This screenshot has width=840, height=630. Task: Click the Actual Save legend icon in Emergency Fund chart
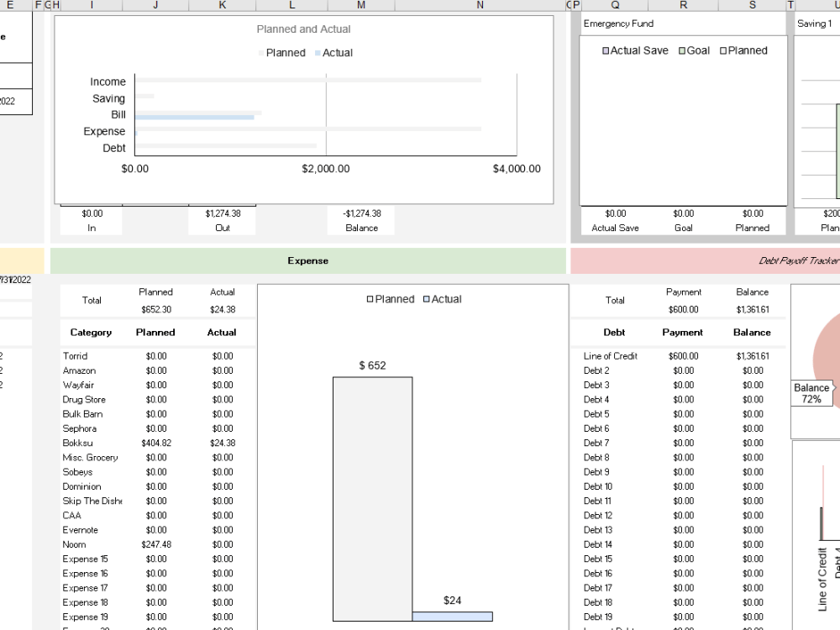pos(606,50)
